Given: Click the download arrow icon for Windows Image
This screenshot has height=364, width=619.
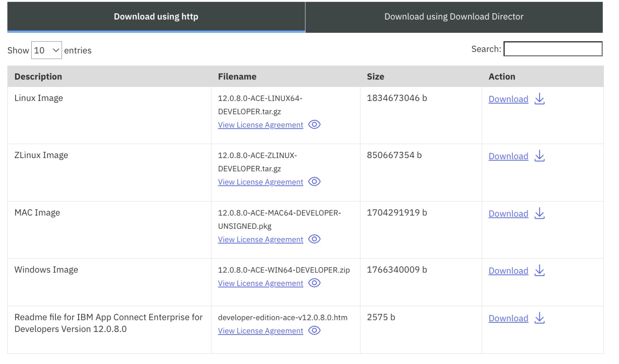Looking at the screenshot, I should tap(539, 270).
